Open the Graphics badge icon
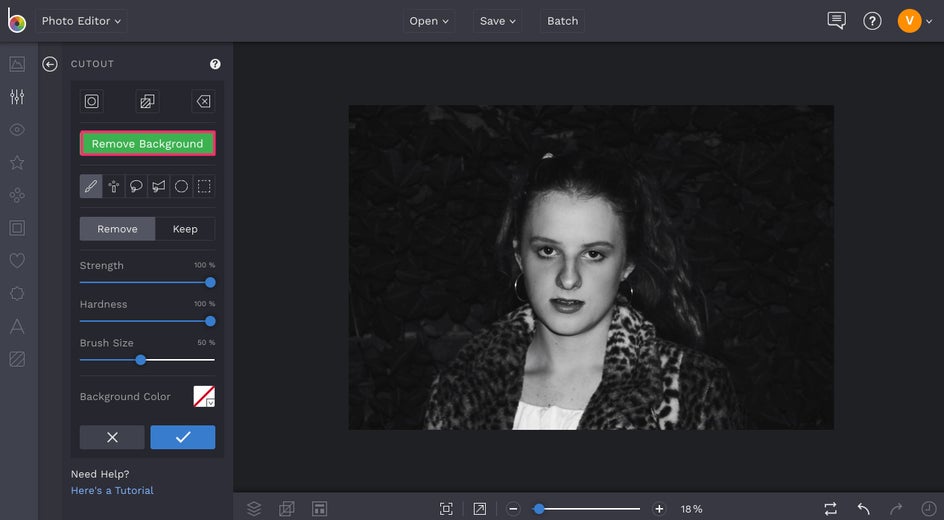Image resolution: width=944 pixels, height=520 pixels. click(x=17, y=294)
